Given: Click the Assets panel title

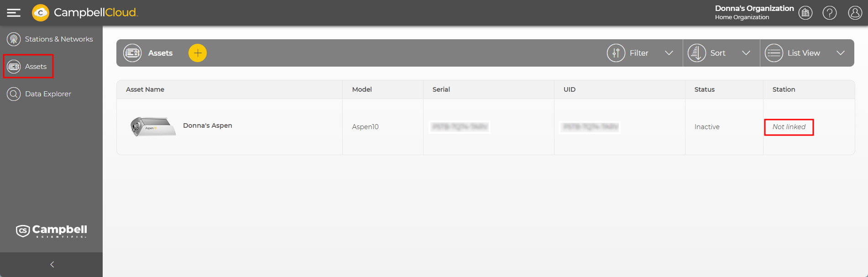Looking at the screenshot, I should 160,53.
